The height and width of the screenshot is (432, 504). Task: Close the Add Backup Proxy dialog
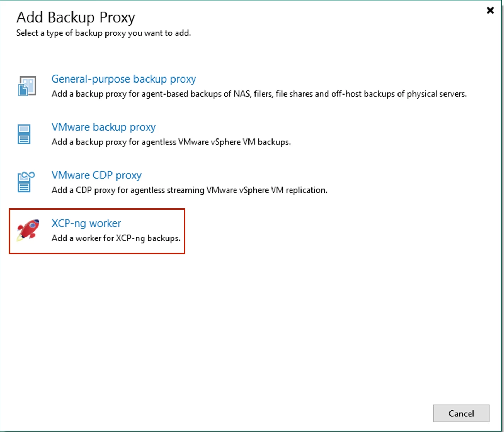490,10
